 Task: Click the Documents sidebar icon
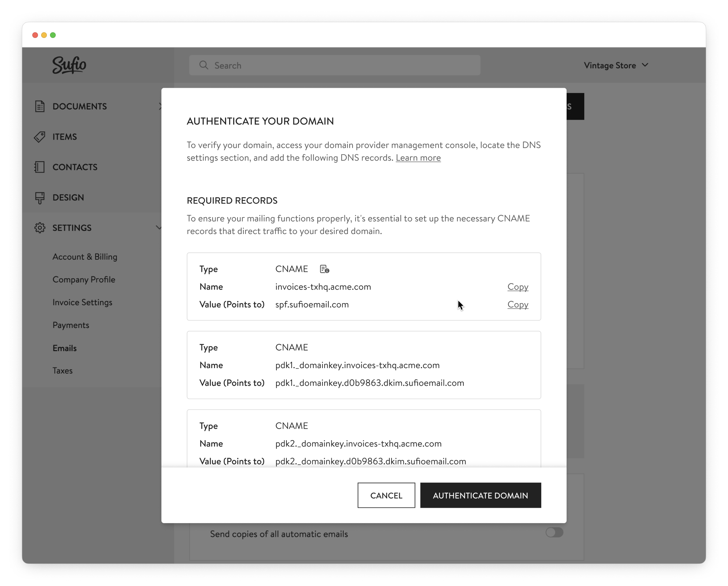pos(40,106)
